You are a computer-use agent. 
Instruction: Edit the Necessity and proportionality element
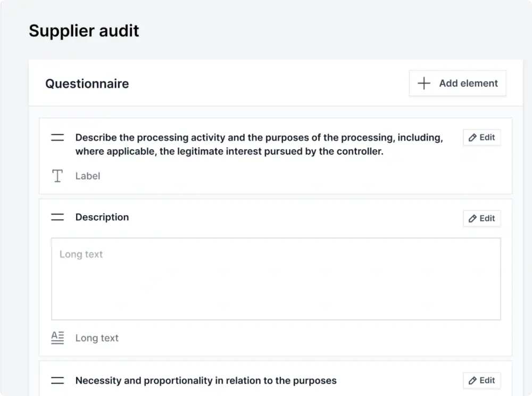482,381
